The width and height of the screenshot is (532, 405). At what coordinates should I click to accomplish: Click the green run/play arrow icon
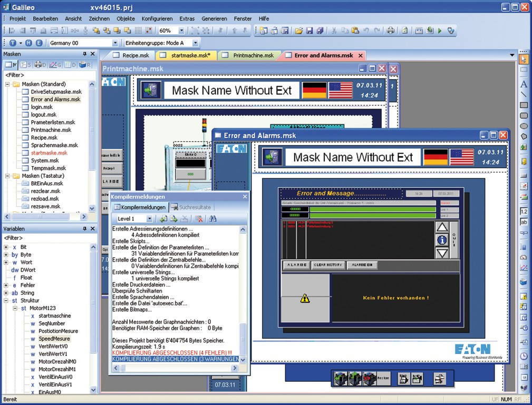[x=440, y=31]
